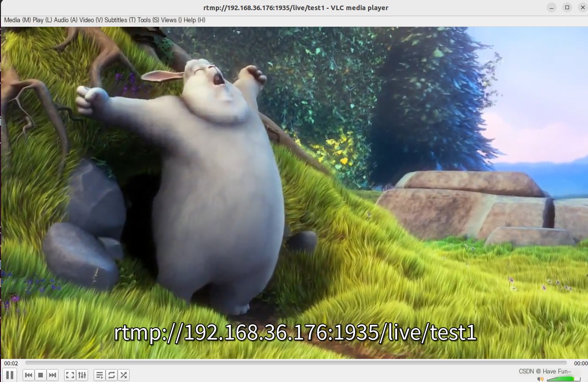Adjust the green volume slider
The image size is (588, 382).
564,379
